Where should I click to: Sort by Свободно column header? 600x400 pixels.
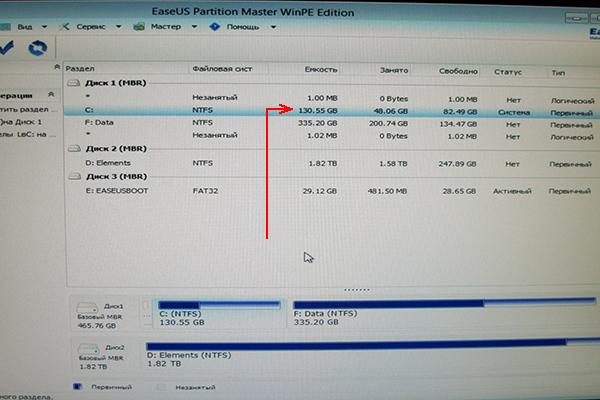pos(458,71)
